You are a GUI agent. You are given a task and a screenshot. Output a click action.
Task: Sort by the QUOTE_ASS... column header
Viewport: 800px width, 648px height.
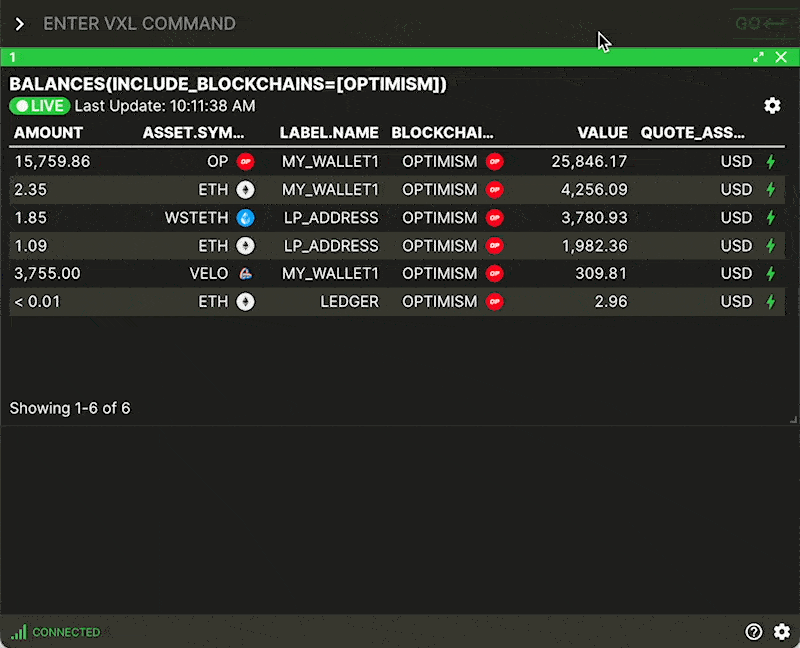click(x=692, y=133)
